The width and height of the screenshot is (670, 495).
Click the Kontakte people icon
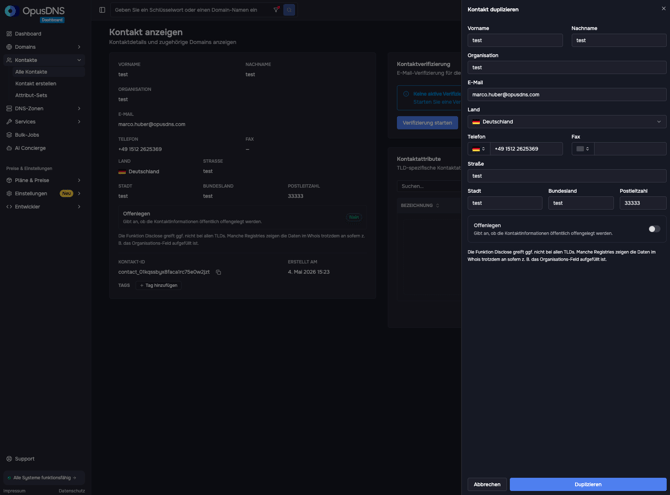[9, 60]
